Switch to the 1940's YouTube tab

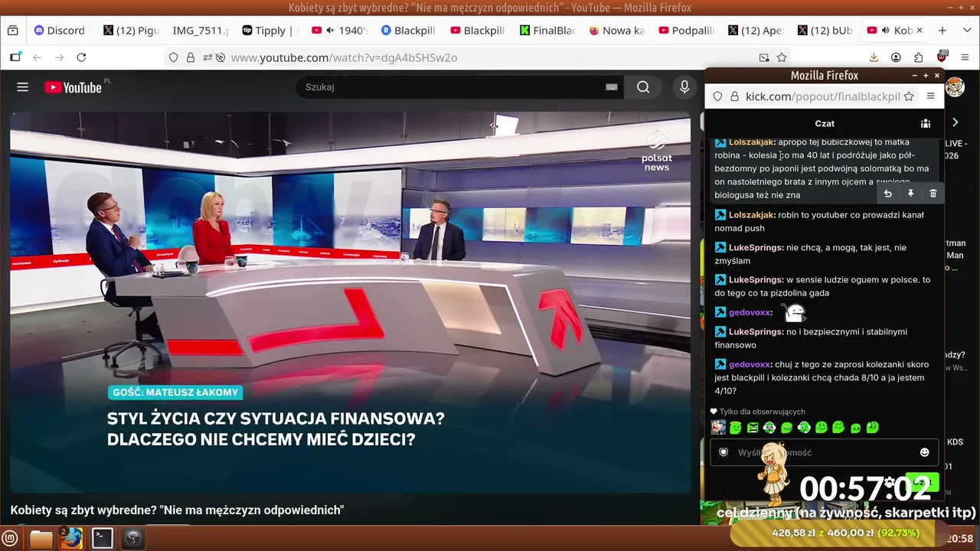point(339,31)
